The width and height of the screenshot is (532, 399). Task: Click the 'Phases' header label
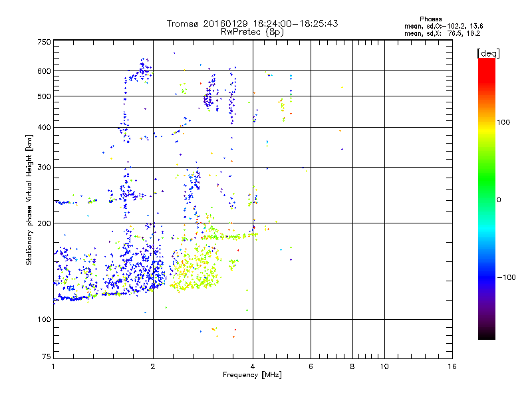coord(430,19)
